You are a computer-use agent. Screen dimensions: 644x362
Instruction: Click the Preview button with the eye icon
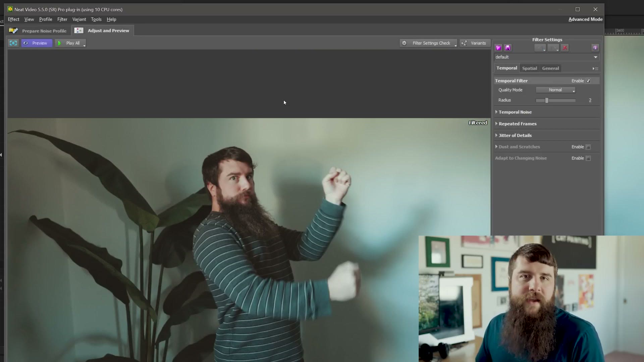37,43
